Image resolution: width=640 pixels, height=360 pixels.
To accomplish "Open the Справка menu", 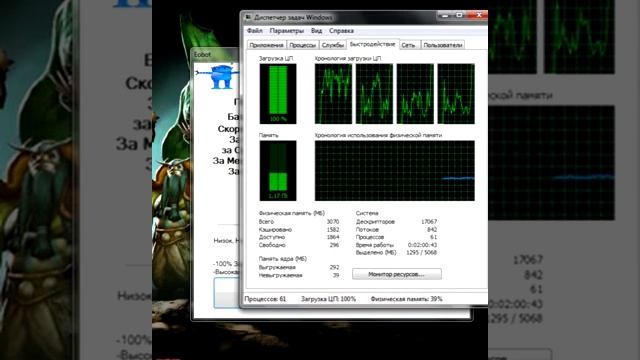I will 341,31.
